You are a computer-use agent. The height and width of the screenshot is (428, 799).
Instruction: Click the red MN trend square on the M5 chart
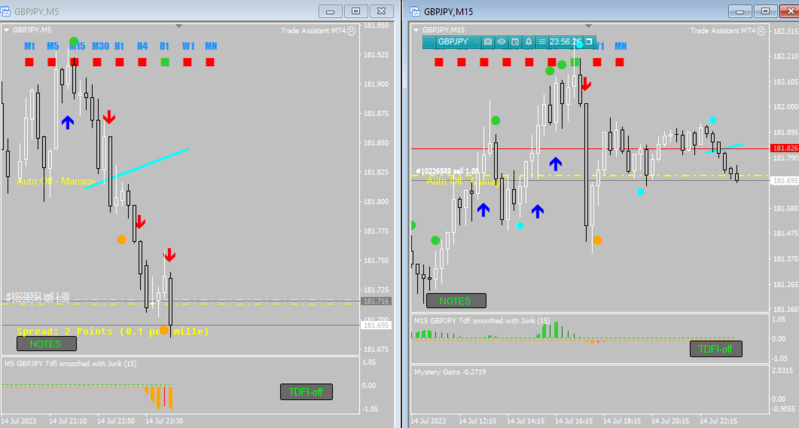pos(210,62)
